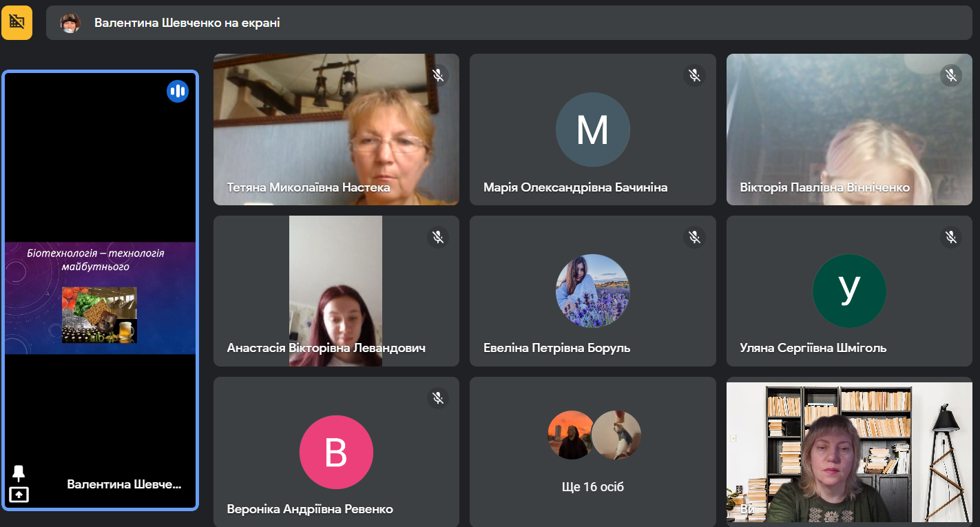Click the pin icon on Валентина's presentation tile

pyautogui.click(x=19, y=473)
